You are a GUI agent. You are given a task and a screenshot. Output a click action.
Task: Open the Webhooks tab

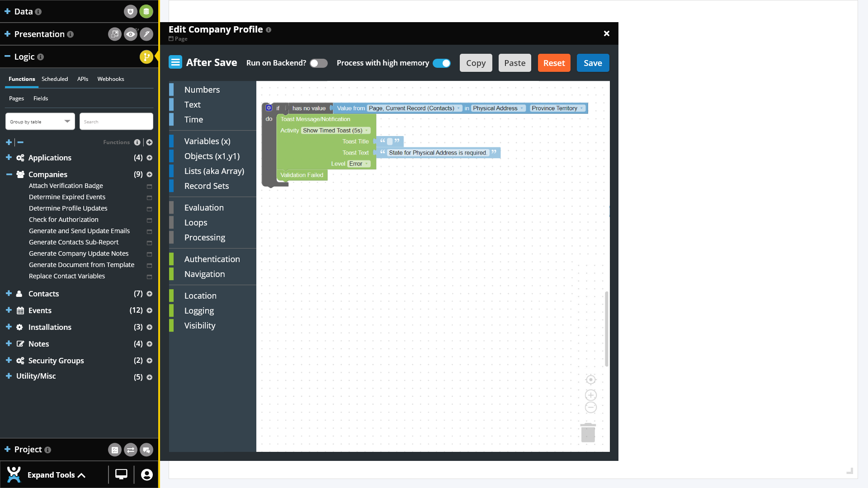coord(110,79)
